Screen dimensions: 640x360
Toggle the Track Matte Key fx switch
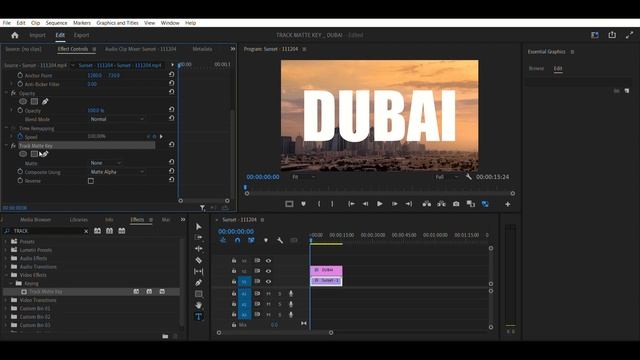click(13, 145)
